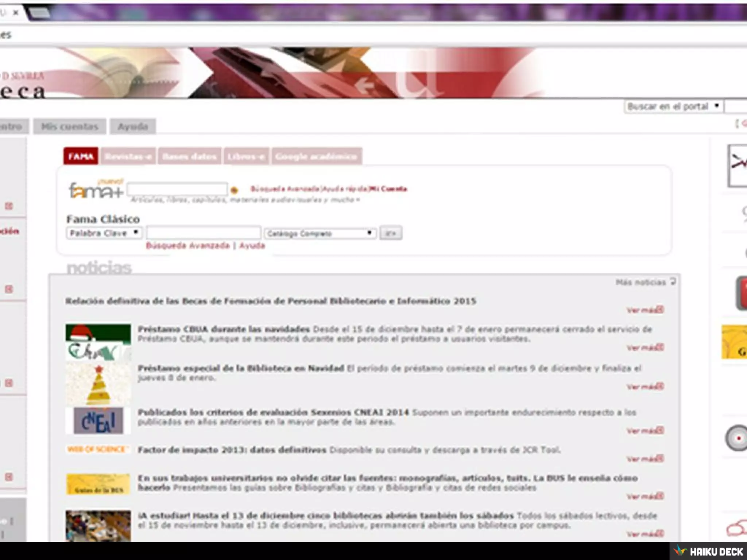Expand the Palabra Clave dropdown
The image size is (747, 560).
(x=104, y=233)
